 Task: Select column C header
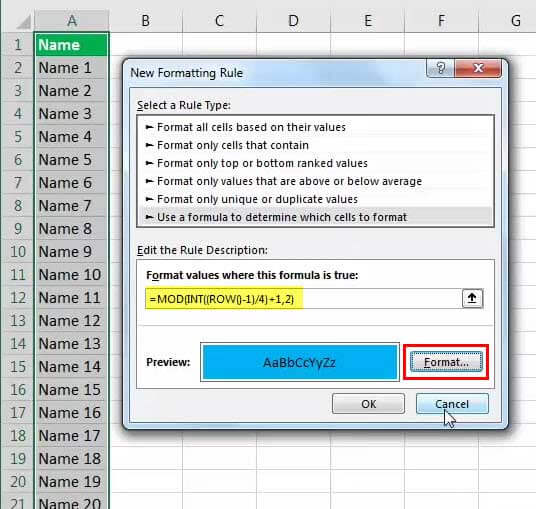tap(219, 21)
